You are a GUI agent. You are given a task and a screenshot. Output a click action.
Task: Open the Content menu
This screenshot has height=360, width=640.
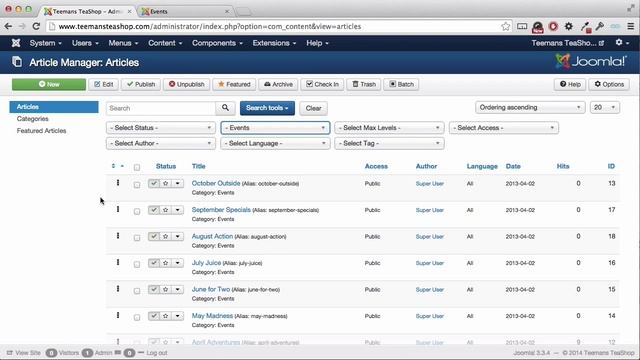click(x=165, y=43)
